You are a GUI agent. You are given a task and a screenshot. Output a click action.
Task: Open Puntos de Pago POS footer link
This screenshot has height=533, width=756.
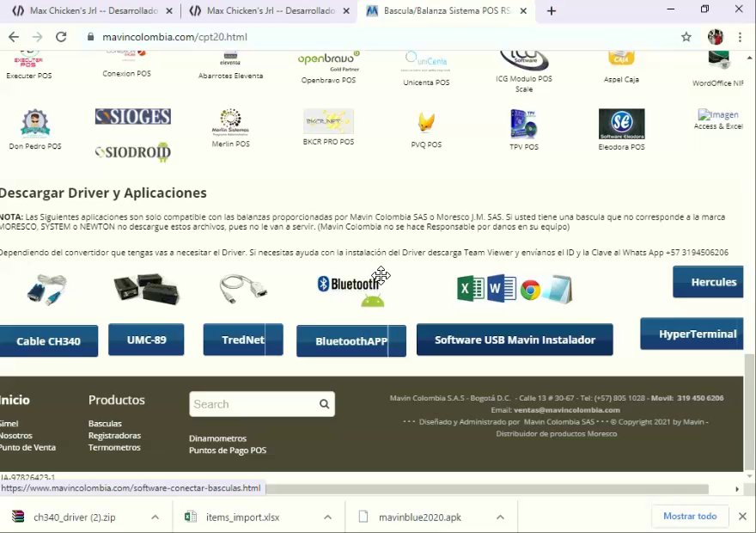pos(228,450)
